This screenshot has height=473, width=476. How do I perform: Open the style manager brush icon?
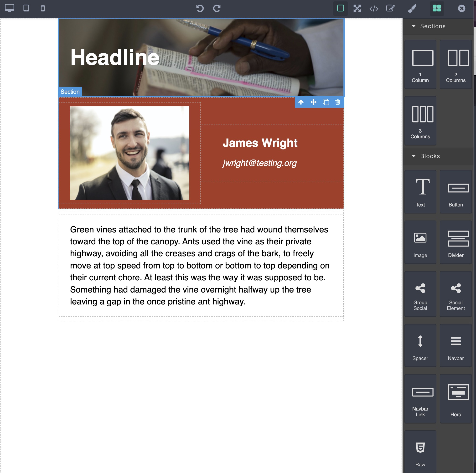[412, 8]
